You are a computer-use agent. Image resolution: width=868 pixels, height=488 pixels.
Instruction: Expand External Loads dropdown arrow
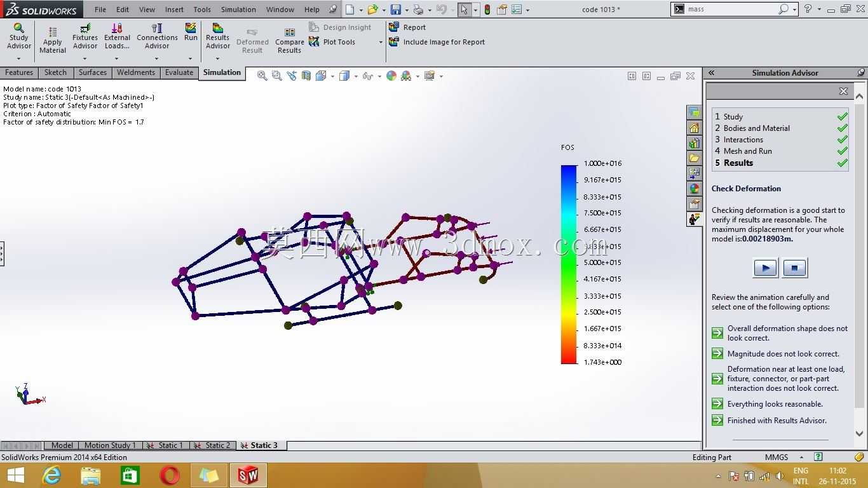click(117, 59)
